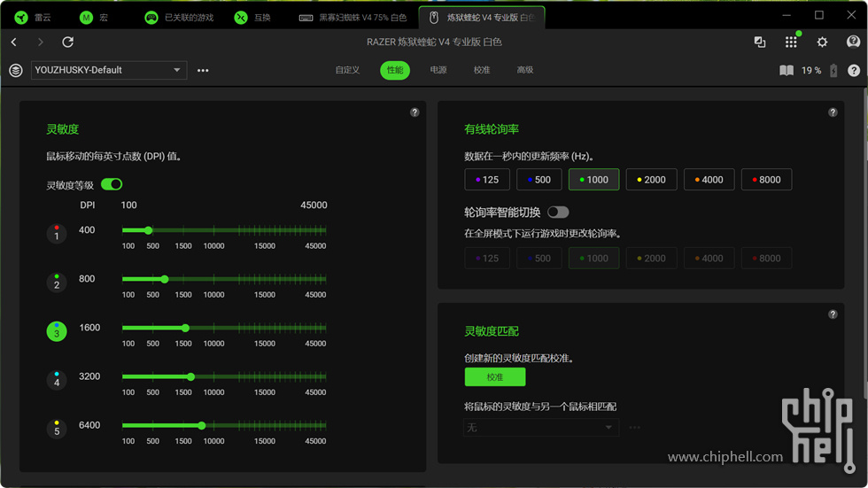Click the 400 DPI value field

coord(87,230)
